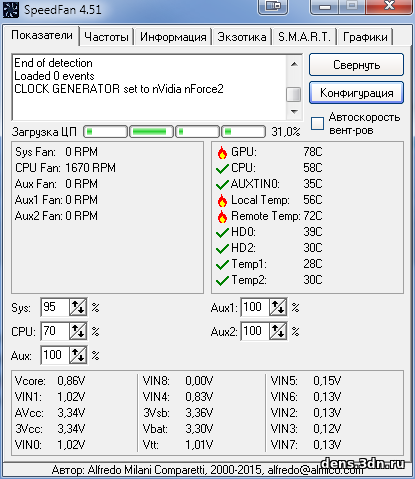Click the Vcore 0,86V voltage reading

click(50, 381)
